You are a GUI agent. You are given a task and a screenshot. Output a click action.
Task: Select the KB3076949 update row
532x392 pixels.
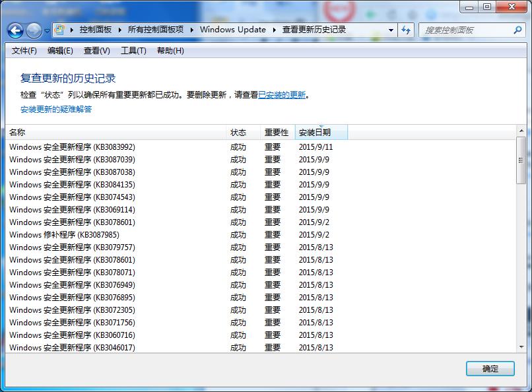pyautogui.click(x=260, y=285)
